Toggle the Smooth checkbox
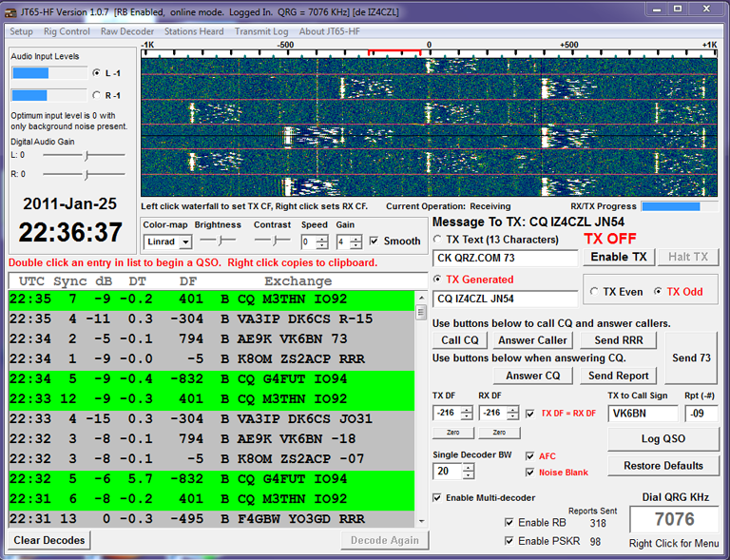 [x=375, y=241]
